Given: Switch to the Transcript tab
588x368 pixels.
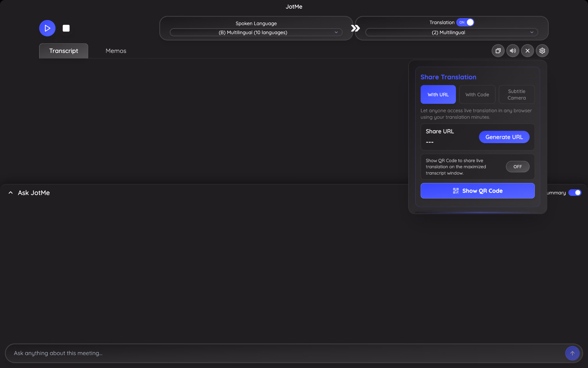Looking at the screenshot, I should coord(64,51).
